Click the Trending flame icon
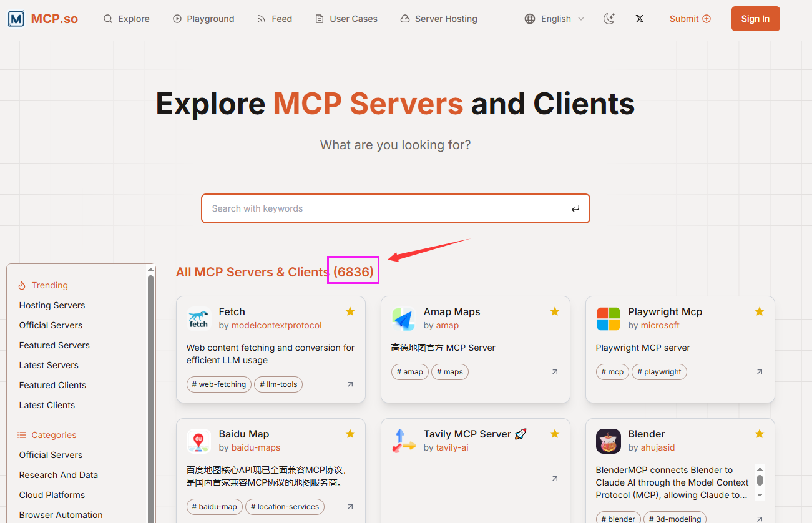The height and width of the screenshot is (523, 812). [x=22, y=285]
